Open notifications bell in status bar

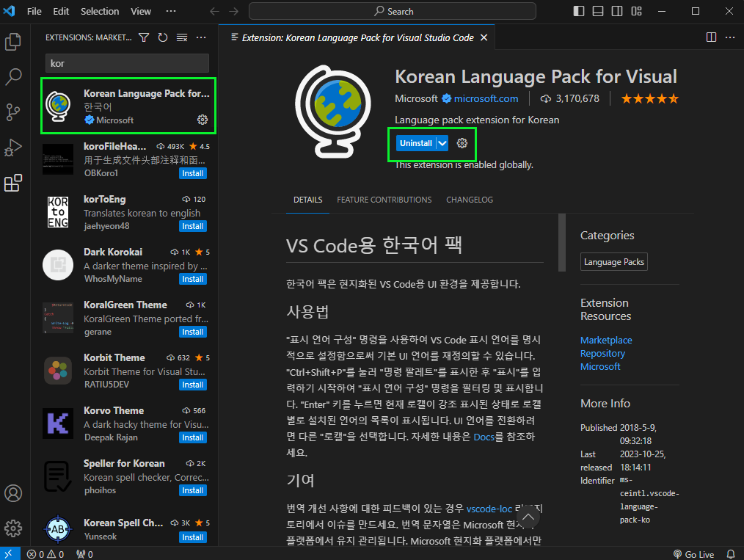click(x=732, y=554)
